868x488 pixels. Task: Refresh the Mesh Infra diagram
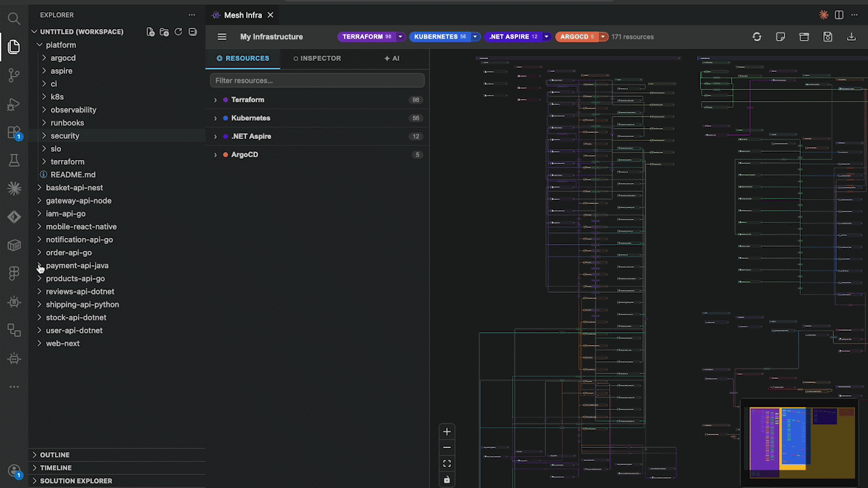757,37
